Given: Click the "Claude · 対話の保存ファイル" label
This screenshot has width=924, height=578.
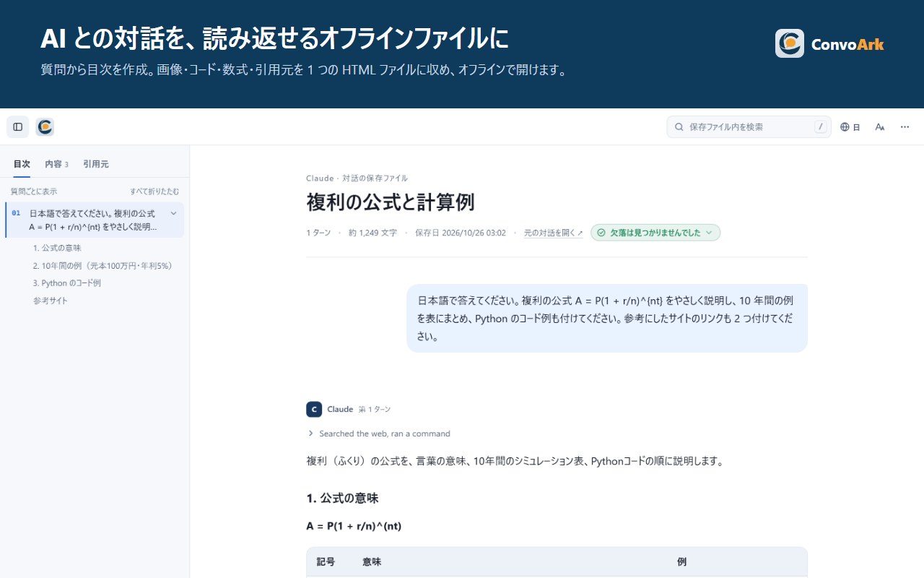Looking at the screenshot, I should (x=357, y=178).
